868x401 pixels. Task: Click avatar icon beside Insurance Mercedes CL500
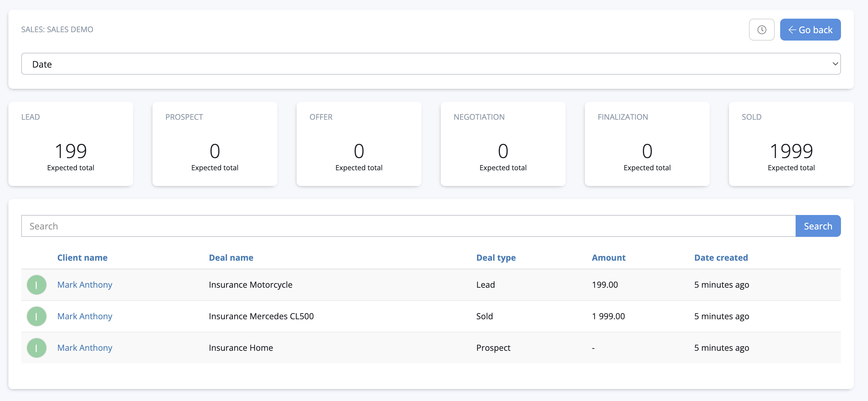pos(36,316)
